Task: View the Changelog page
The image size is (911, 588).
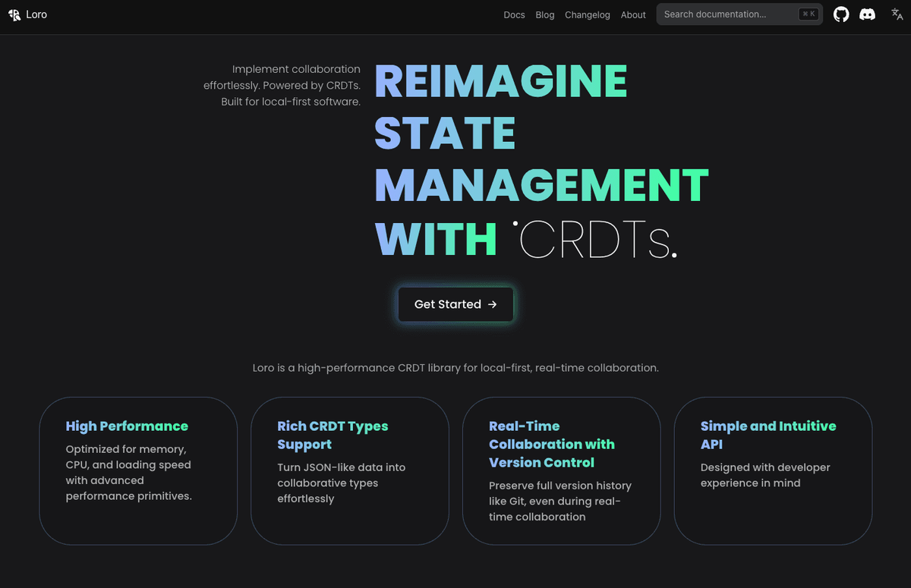Action: coord(588,14)
